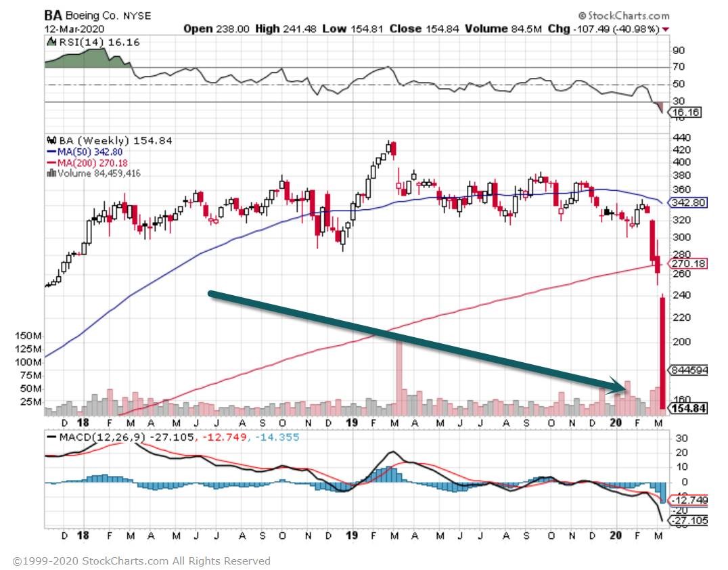Click the candlestick icon beside BA (Weekly)
Screen dimensions: 728x570
point(51,140)
